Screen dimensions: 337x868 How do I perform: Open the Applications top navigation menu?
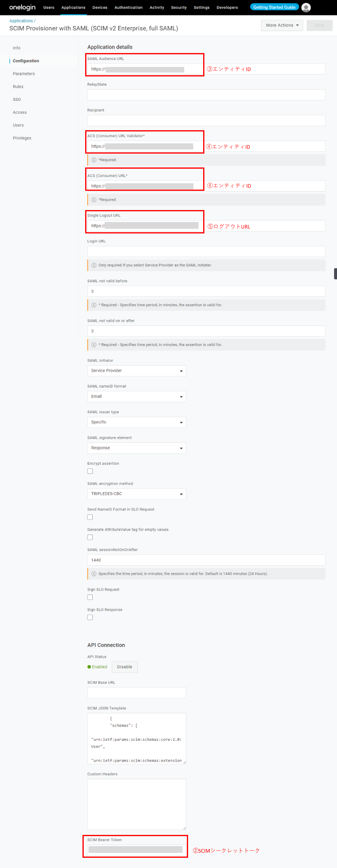[x=73, y=7]
